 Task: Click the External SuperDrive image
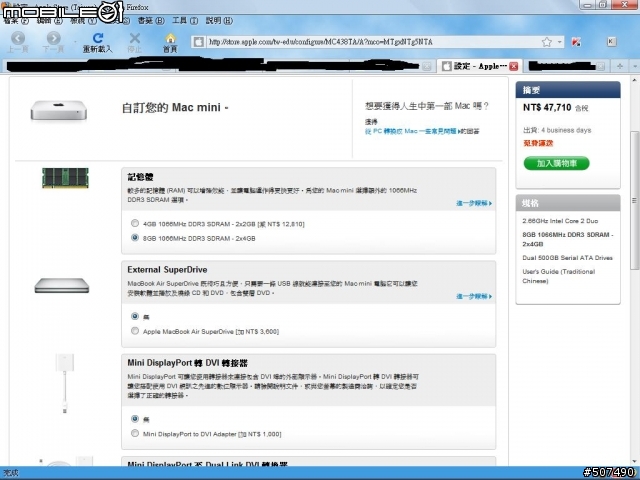pos(62,285)
